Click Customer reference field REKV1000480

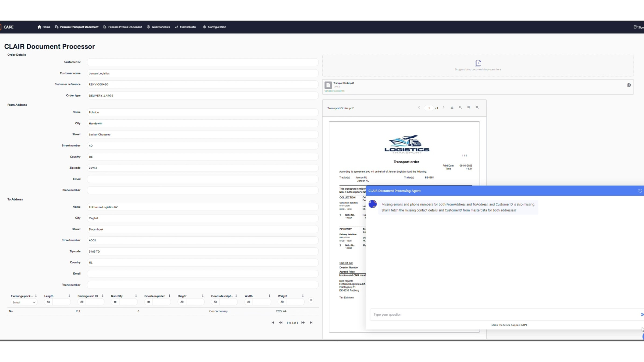click(x=203, y=84)
